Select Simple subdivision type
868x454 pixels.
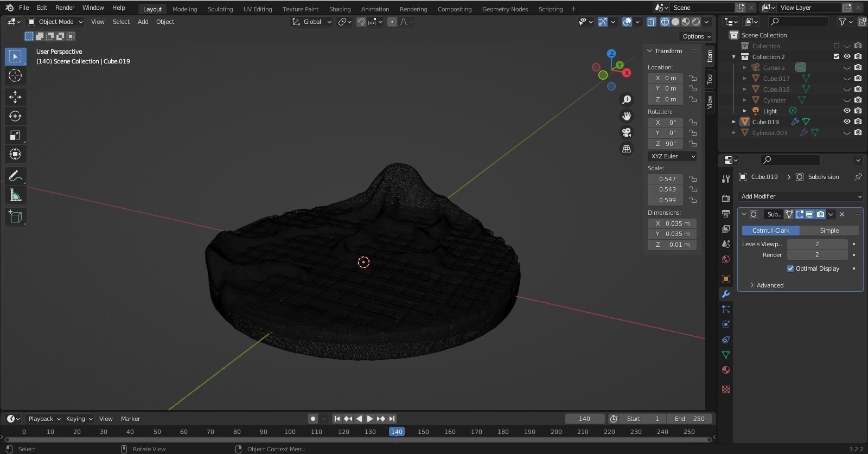click(829, 231)
